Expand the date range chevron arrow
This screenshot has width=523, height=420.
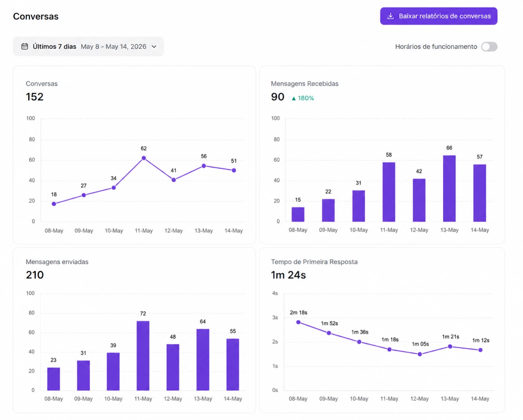154,47
